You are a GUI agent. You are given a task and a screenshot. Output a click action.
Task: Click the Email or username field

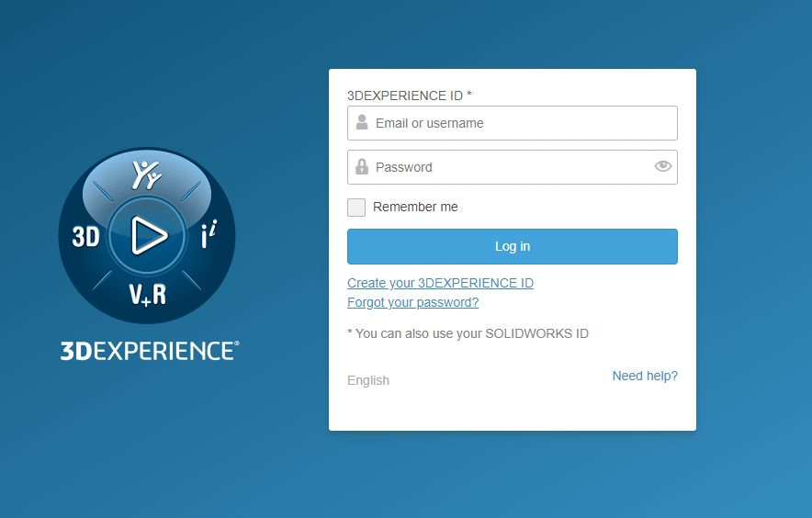click(x=513, y=123)
